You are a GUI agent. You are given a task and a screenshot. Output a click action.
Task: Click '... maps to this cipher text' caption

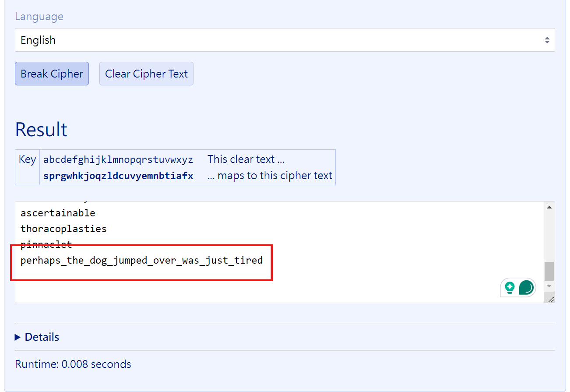[270, 176]
